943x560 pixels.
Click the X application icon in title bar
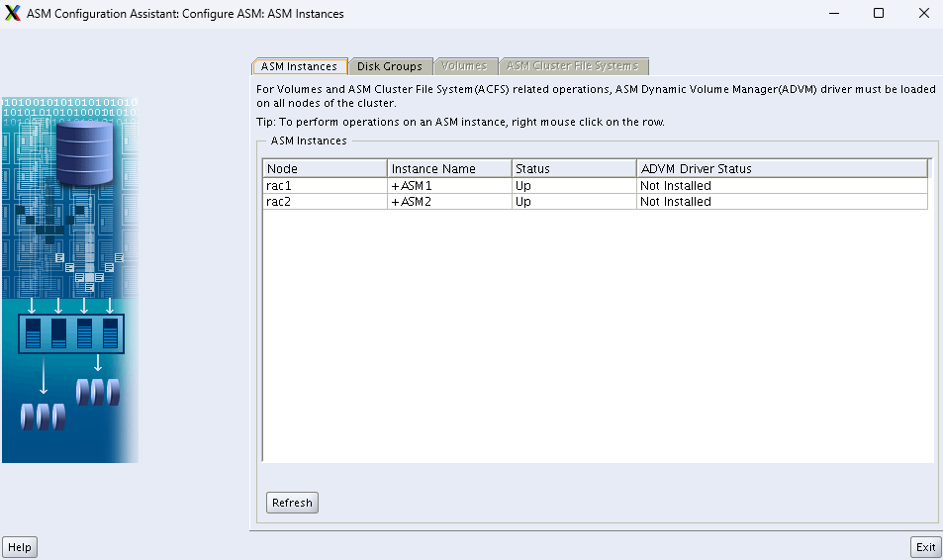pos(13,13)
